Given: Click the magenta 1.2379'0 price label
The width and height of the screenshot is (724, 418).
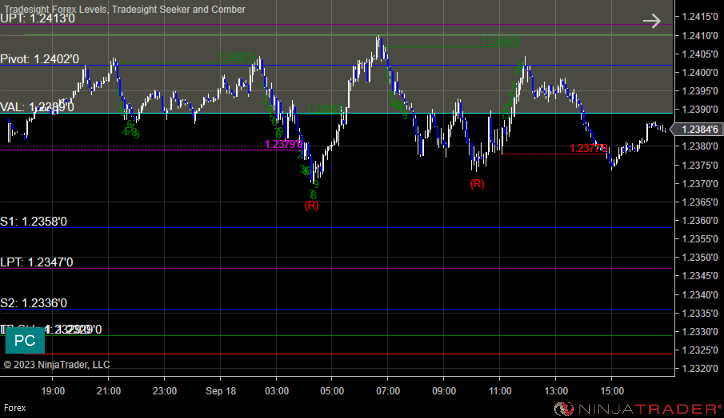Looking at the screenshot, I should (x=284, y=144).
